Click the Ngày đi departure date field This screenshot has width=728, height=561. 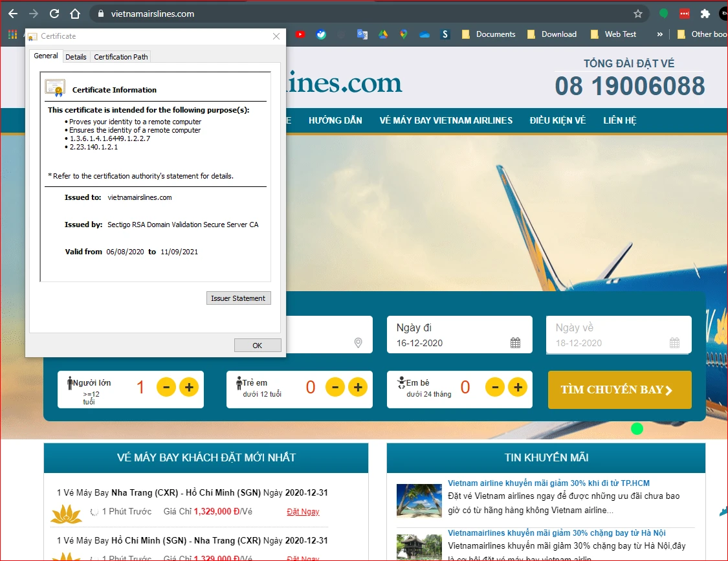(x=459, y=335)
